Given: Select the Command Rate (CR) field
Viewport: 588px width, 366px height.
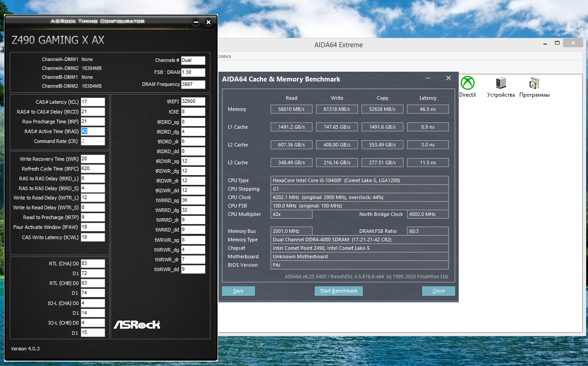Looking at the screenshot, I should pyautogui.click(x=93, y=141).
